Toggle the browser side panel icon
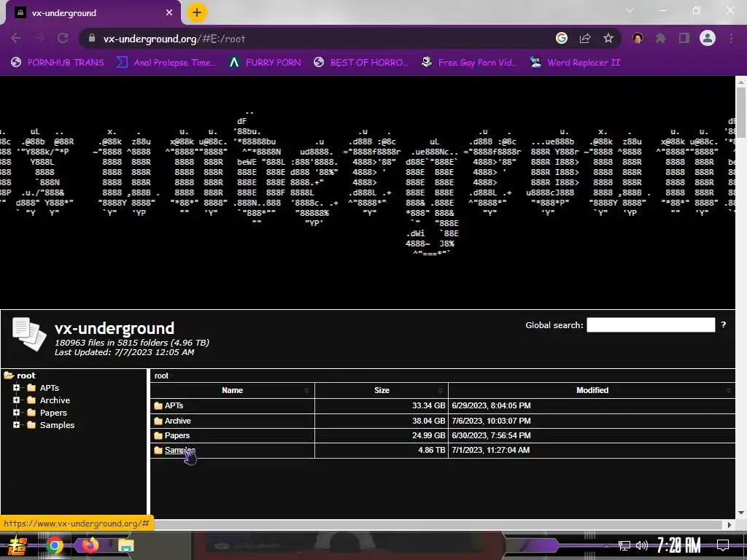 pyautogui.click(x=684, y=38)
